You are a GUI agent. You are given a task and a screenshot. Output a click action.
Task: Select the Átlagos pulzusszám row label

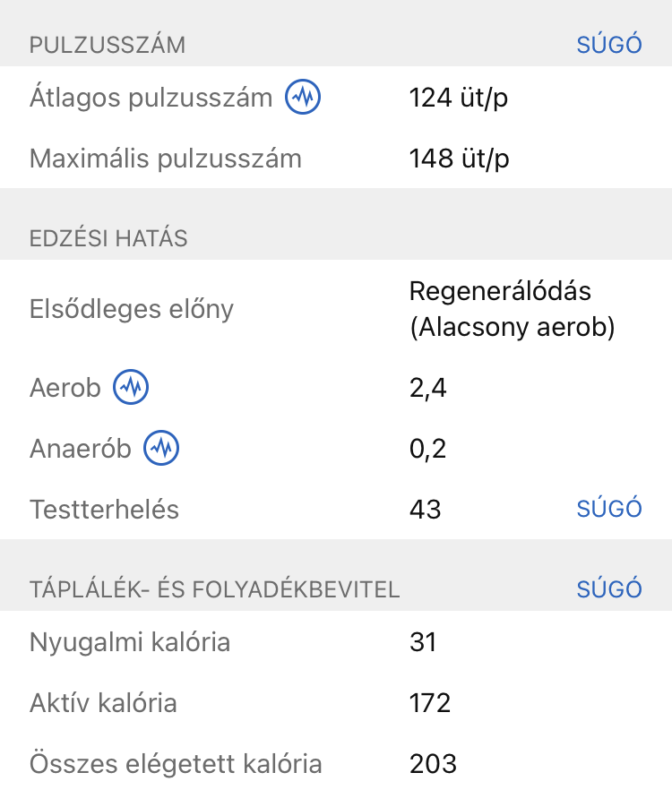[x=151, y=98]
